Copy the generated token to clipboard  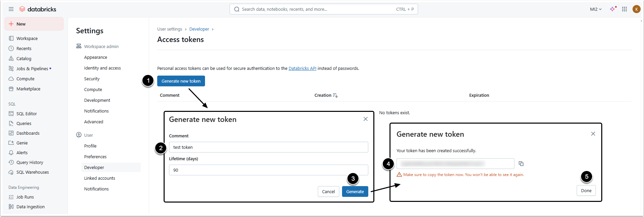pyautogui.click(x=521, y=164)
